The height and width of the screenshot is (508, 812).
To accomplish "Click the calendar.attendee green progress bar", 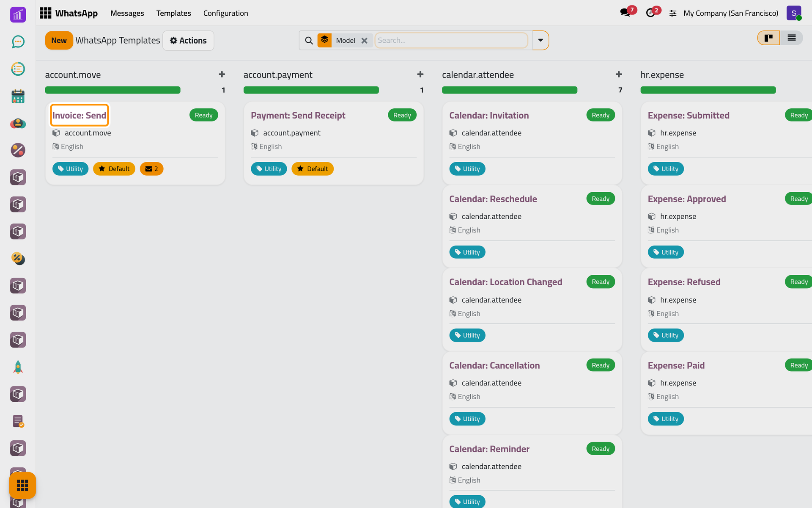I will (x=510, y=90).
